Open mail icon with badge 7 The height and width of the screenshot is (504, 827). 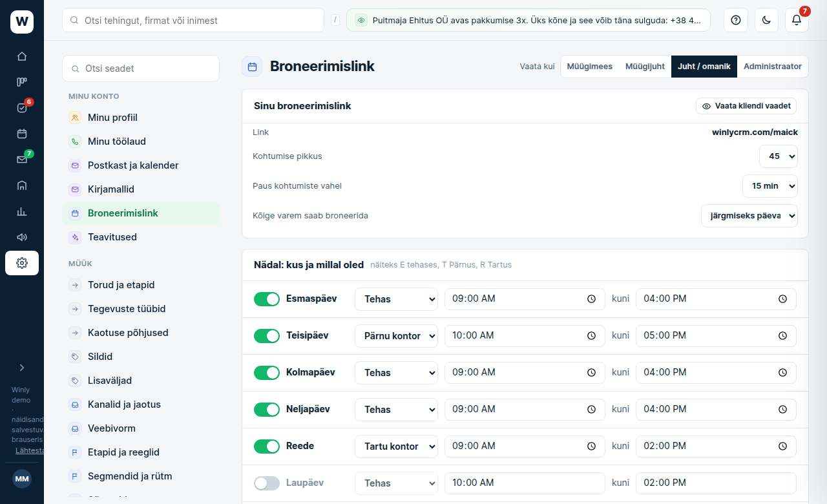[22, 160]
